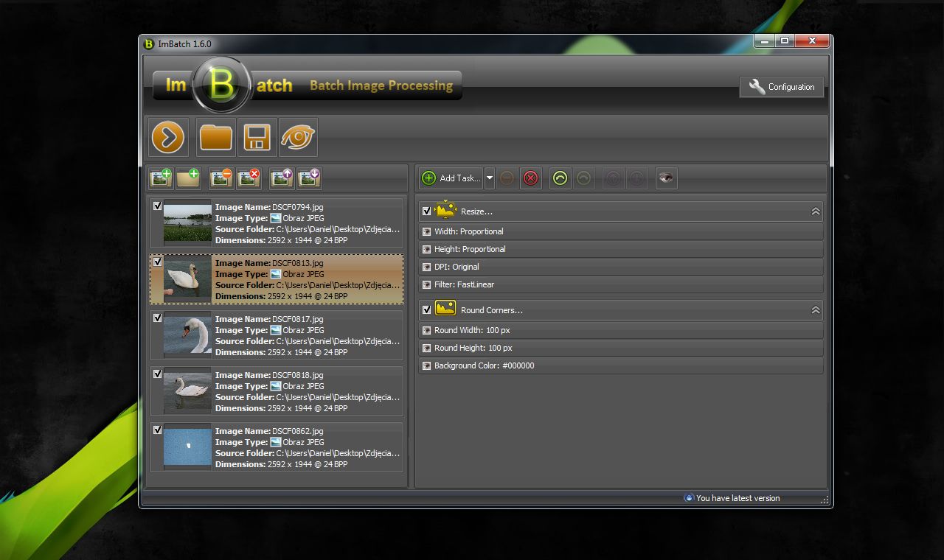Select the DSCF0818.jpg swan thumbnail
This screenshot has width=944, height=560.
[x=187, y=391]
